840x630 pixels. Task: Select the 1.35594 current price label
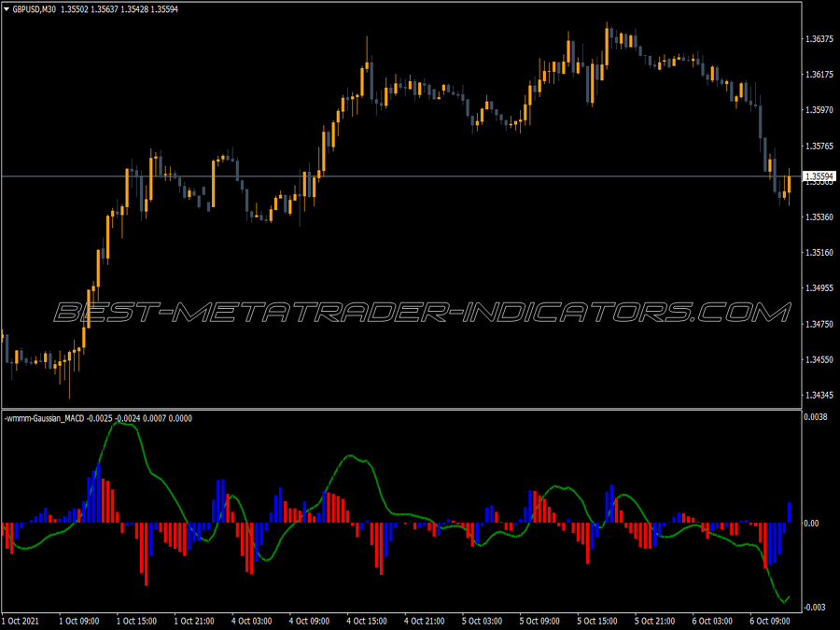[x=819, y=176]
